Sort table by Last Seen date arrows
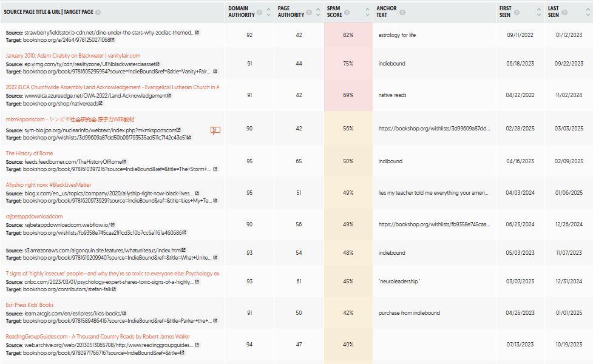This screenshot has width=593, height=364. click(x=588, y=12)
